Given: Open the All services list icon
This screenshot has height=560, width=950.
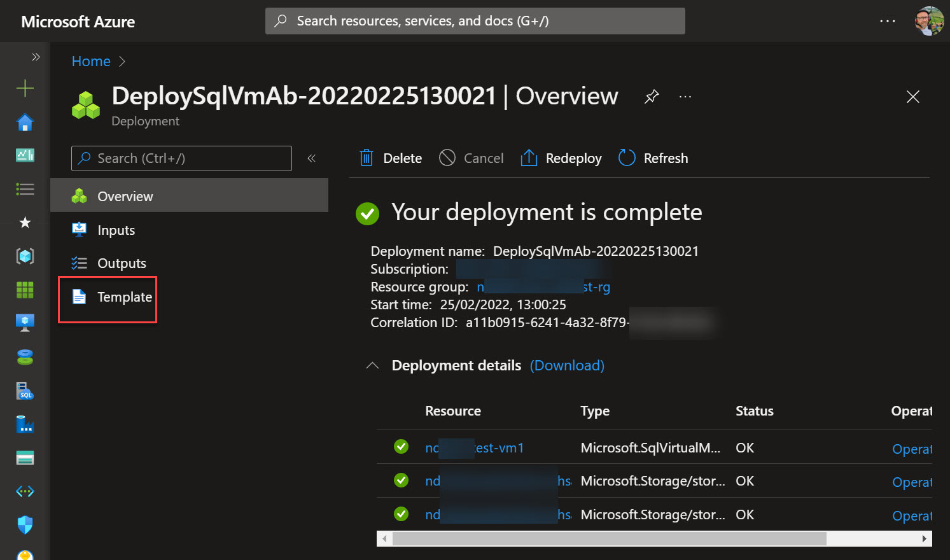Looking at the screenshot, I should pyautogui.click(x=25, y=189).
